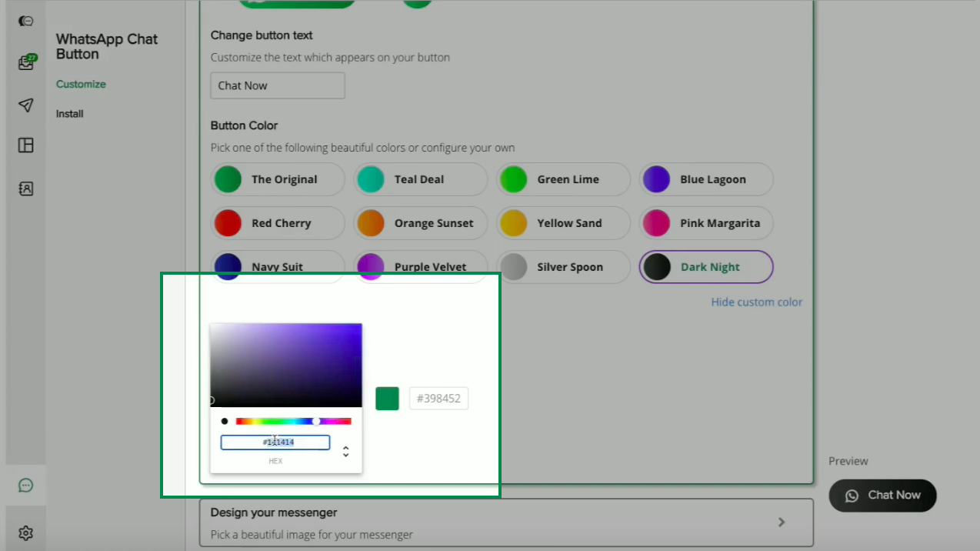Open the inbox icon with green badge

26,62
